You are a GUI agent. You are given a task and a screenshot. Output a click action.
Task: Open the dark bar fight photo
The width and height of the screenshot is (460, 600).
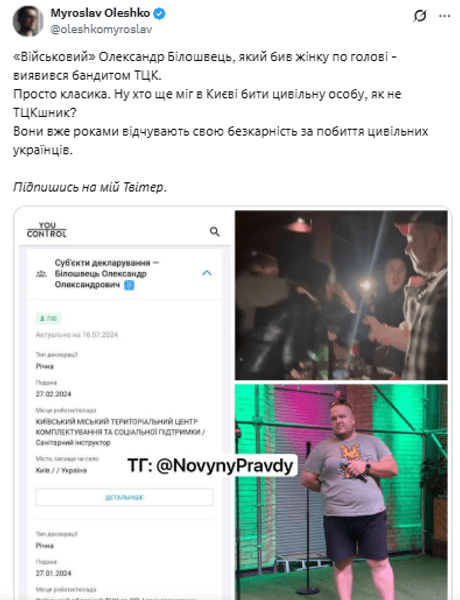[341, 295]
